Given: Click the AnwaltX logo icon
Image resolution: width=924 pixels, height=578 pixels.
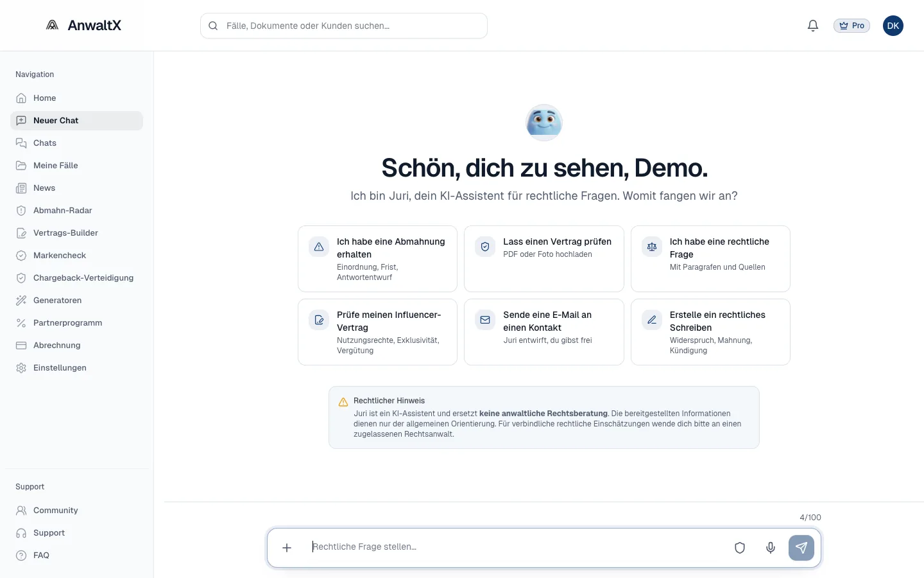Looking at the screenshot, I should click(x=53, y=25).
